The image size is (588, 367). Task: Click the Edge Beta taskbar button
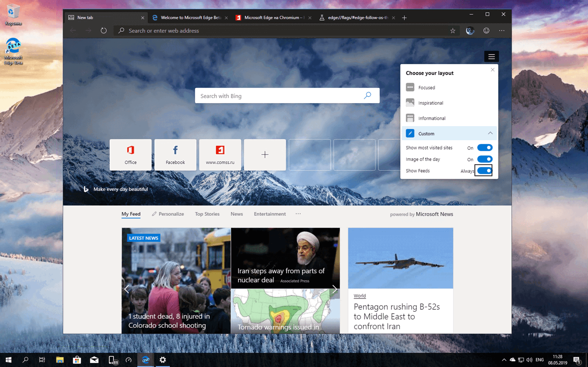click(145, 360)
